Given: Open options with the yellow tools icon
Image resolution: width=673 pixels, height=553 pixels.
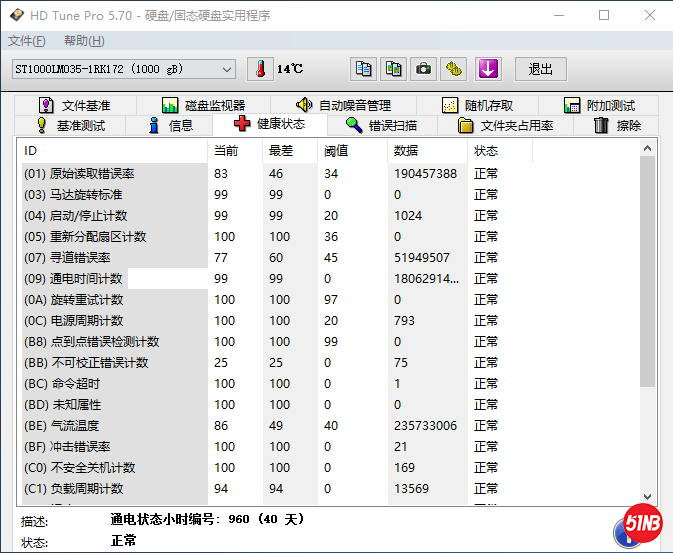Looking at the screenshot, I should pyautogui.click(x=455, y=69).
